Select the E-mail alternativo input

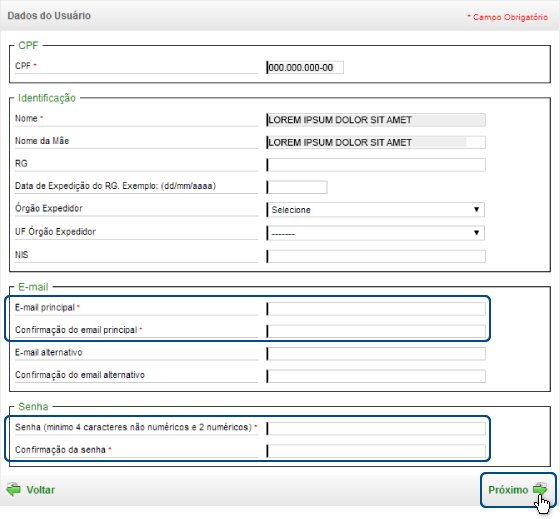click(x=376, y=354)
